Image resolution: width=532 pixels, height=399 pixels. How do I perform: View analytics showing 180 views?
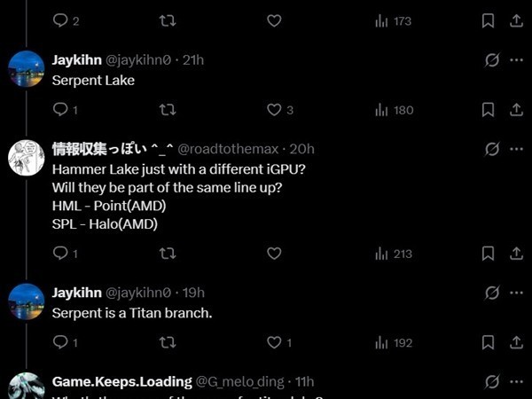pyautogui.click(x=394, y=110)
